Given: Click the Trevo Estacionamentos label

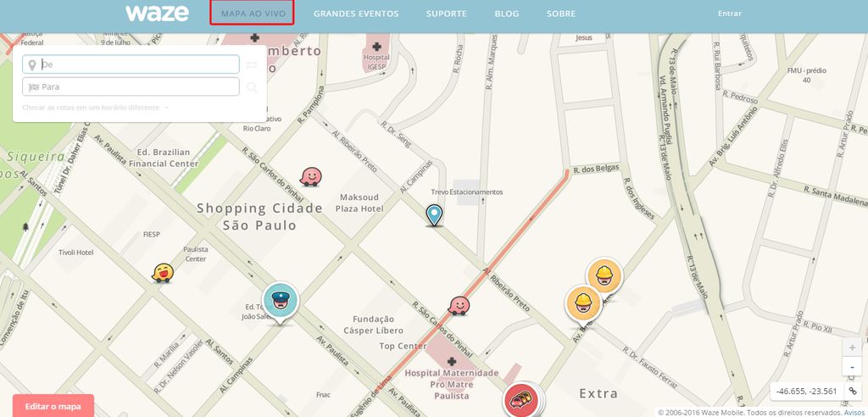Looking at the screenshot, I should (467, 192).
